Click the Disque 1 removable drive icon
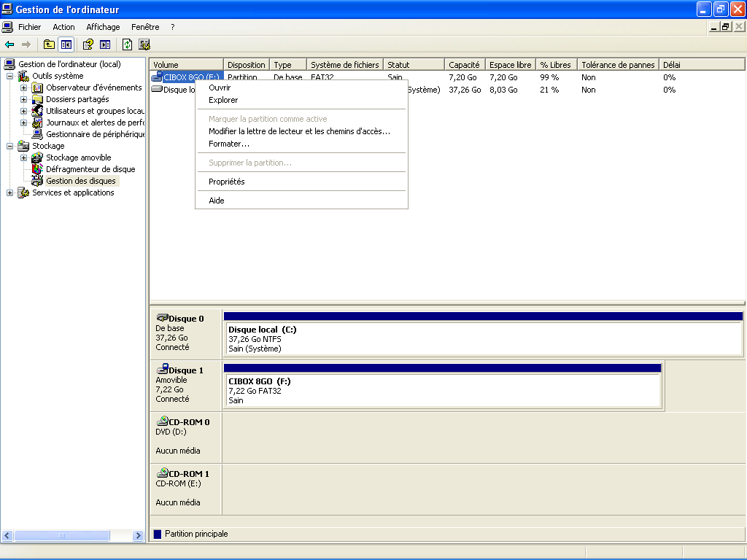The height and width of the screenshot is (560, 747). click(x=163, y=370)
